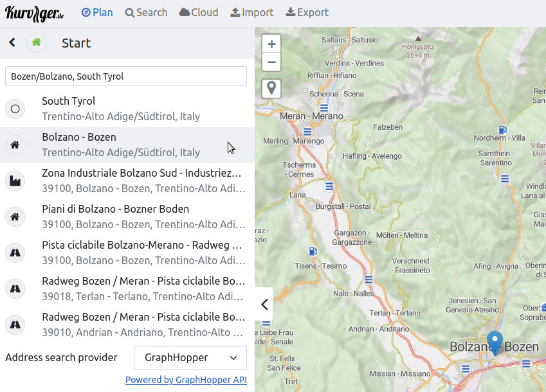Open the Export menu
The image size is (546, 392).
point(307,13)
